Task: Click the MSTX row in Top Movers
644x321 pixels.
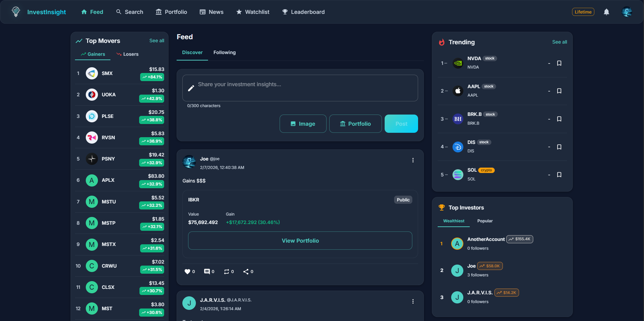Action: (x=120, y=244)
